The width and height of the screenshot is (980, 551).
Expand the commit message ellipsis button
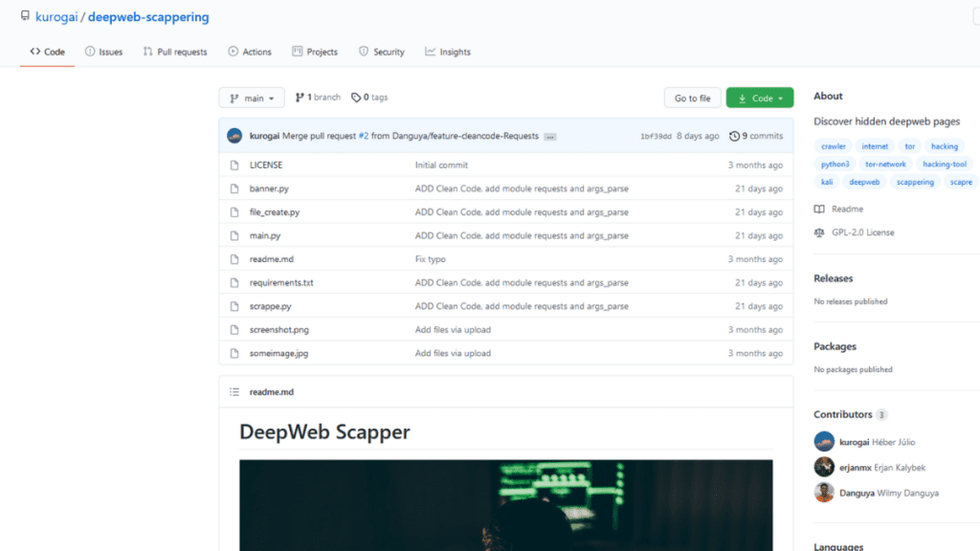pos(550,137)
